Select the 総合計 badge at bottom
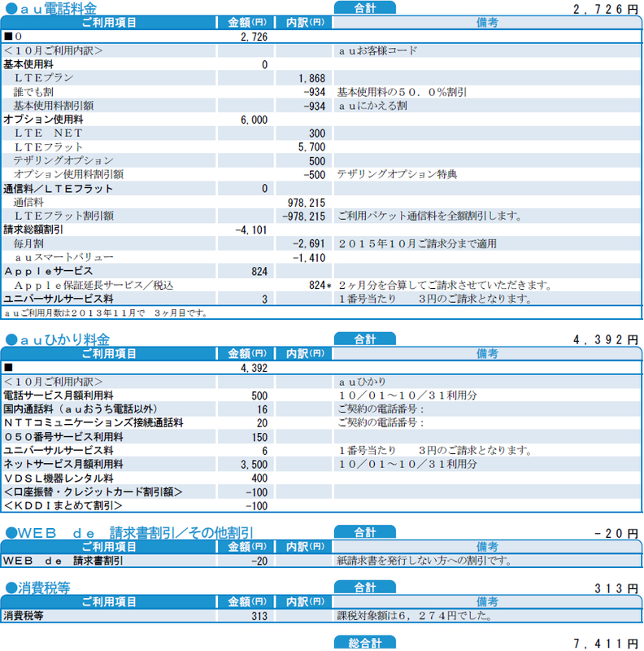This screenshot has height=651, width=644. point(365,642)
